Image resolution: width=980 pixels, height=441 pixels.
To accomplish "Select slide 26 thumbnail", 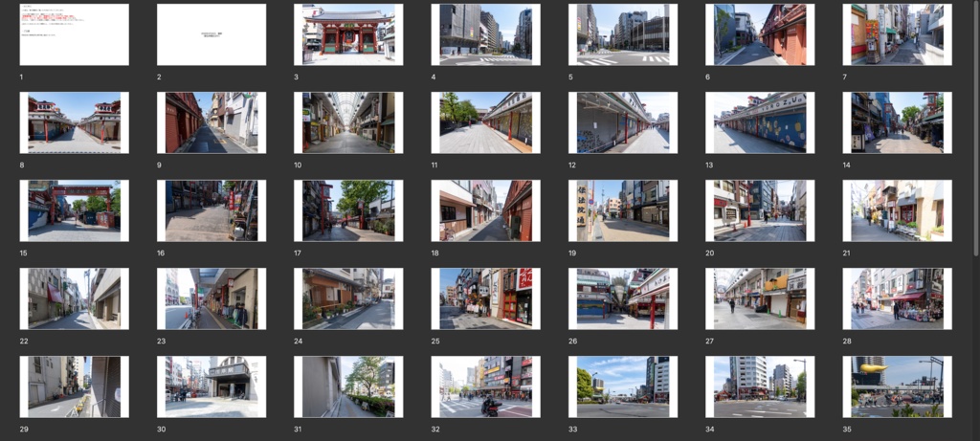I will click(623, 299).
